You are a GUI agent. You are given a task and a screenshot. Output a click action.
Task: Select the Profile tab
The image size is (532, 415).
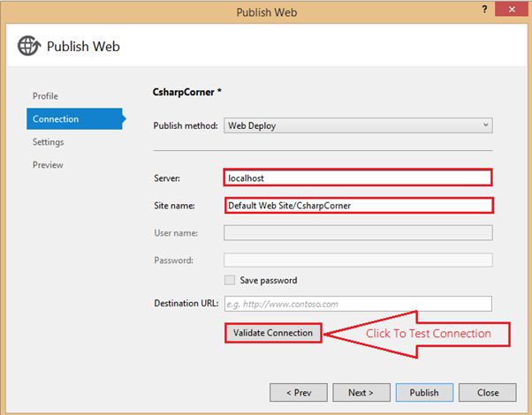[x=46, y=95]
